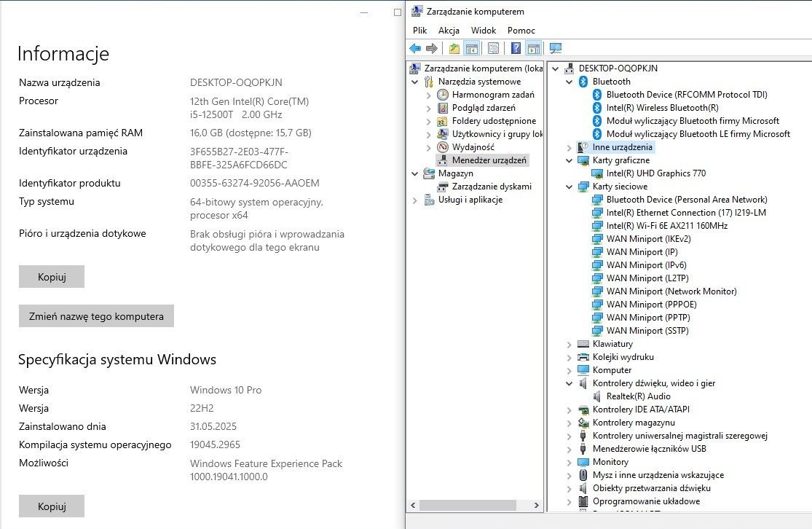
Task: Click the Properties toolbar icon
Action: point(494,49)
